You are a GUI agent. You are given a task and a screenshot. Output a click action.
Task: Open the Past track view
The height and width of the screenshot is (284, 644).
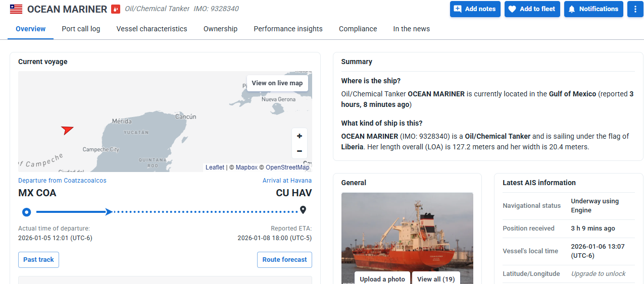click(39, 260)
